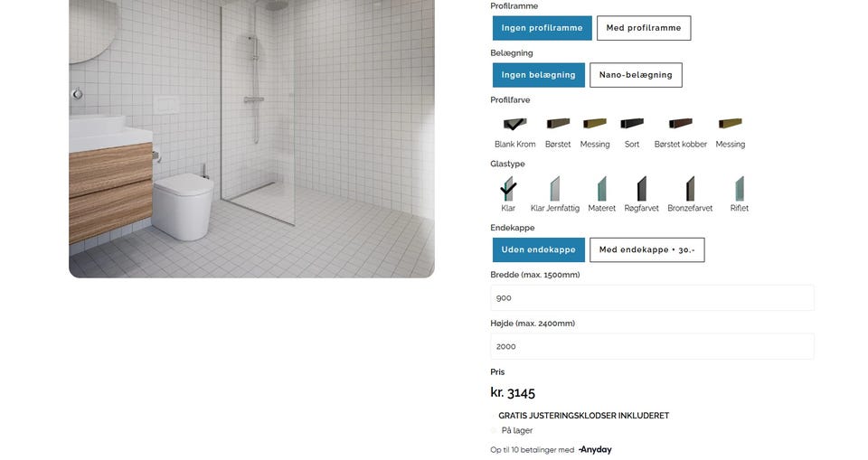Open the shower screen product image
This screenshot has height=460, width=868.
[x=251, y=138]
